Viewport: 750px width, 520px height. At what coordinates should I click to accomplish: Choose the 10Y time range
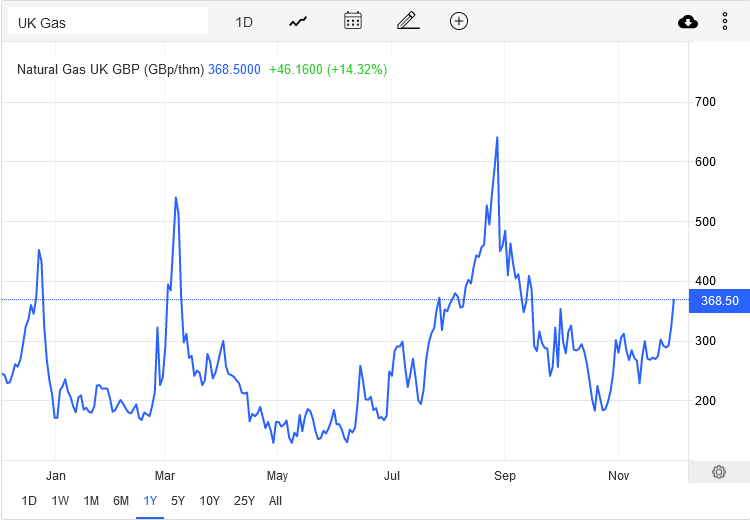210,501
